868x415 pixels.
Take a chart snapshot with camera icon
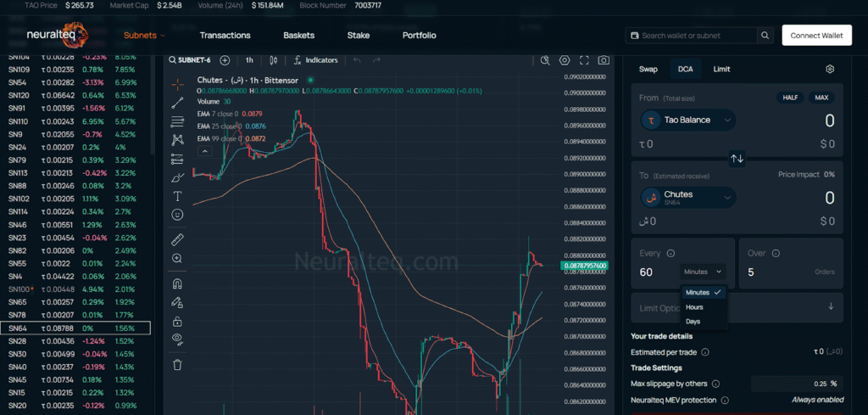(x=604, y=60)
